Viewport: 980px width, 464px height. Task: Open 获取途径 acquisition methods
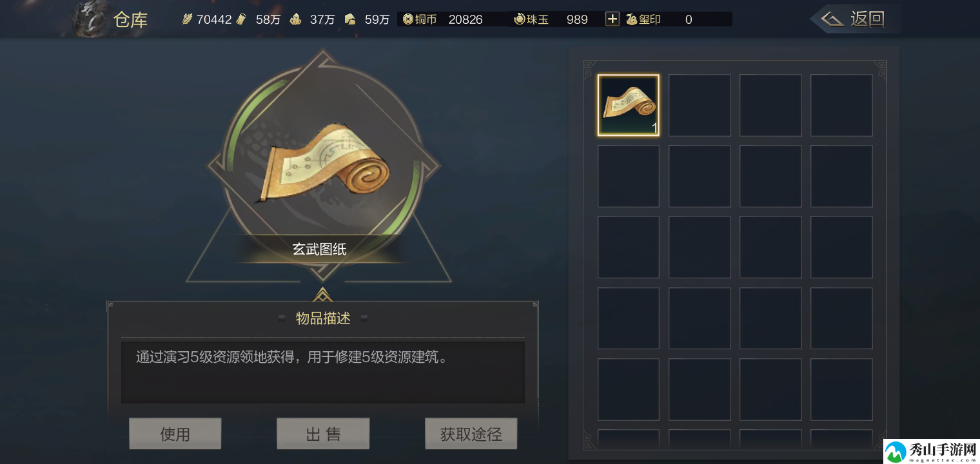471,434
